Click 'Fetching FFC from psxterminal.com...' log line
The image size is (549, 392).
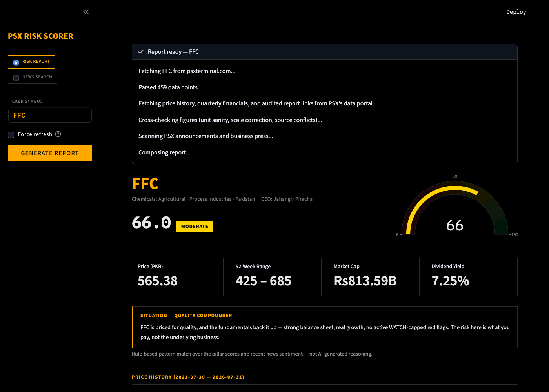coord(187,71)
